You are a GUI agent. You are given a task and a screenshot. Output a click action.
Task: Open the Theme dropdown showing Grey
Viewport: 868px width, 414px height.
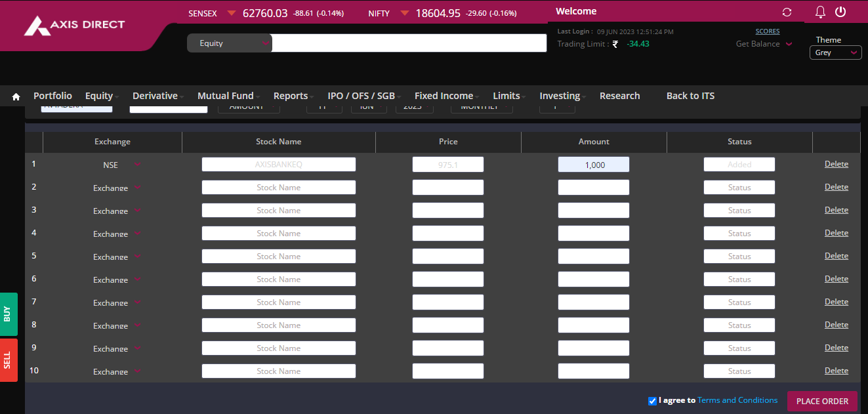point(836,52)
